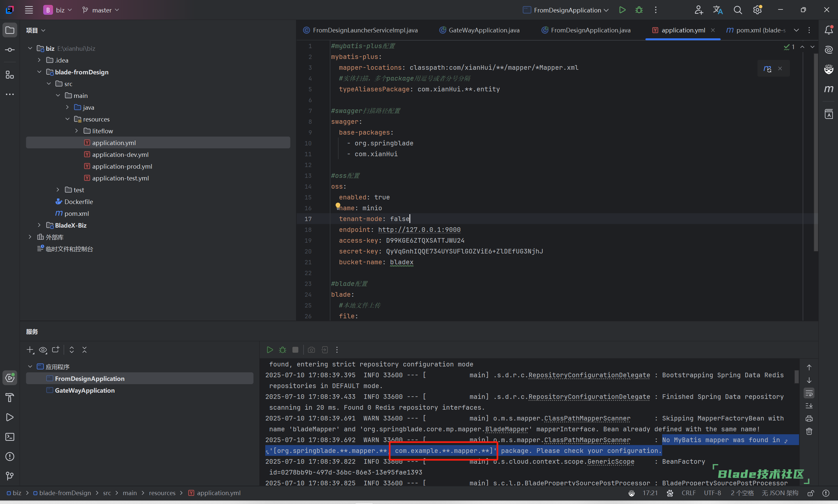Toggle soft-wrap in console
The image size is (838, 504).
(809, 393)
